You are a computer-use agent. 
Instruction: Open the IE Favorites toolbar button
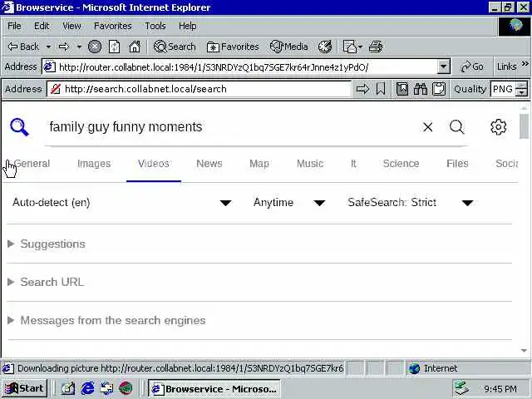point(233,47)
